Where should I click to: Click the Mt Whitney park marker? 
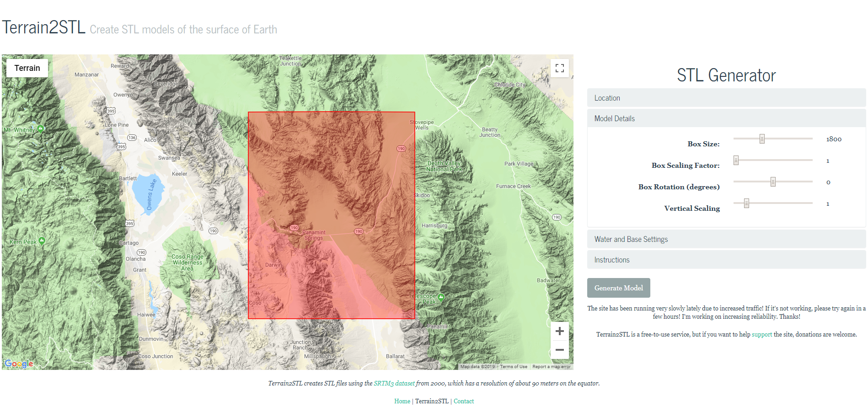pos(41,128)
